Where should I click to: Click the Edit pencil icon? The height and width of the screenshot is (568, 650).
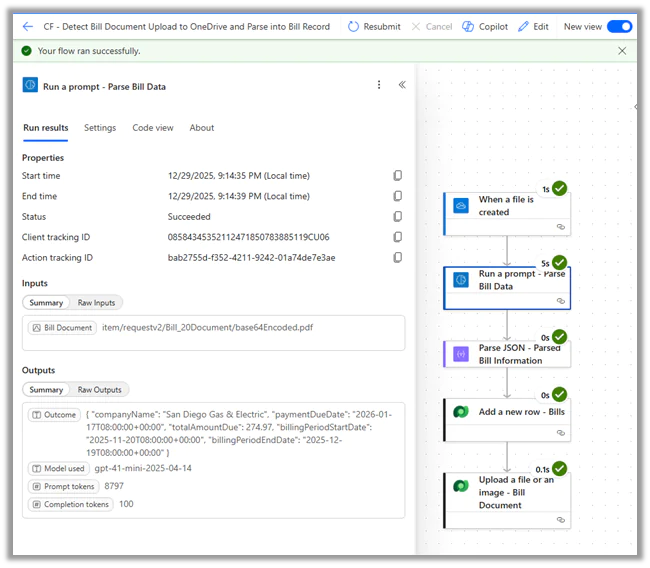tap(523, 27)
